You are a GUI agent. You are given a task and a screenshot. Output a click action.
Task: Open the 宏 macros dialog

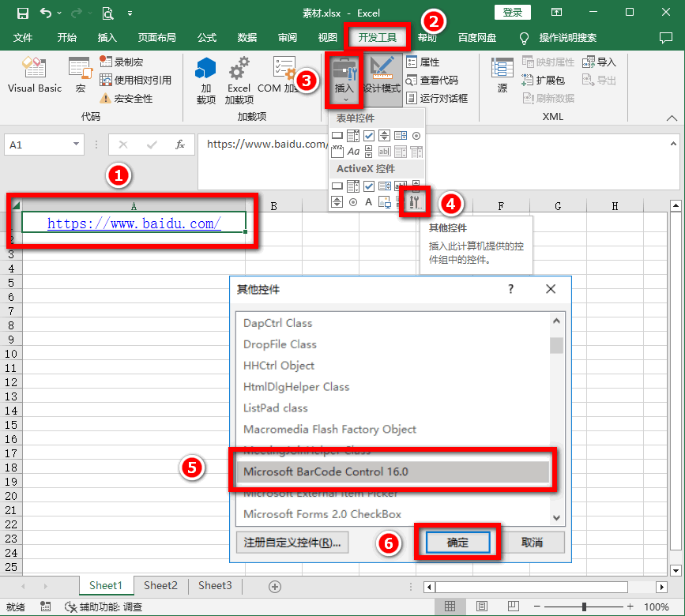(81, 75)
